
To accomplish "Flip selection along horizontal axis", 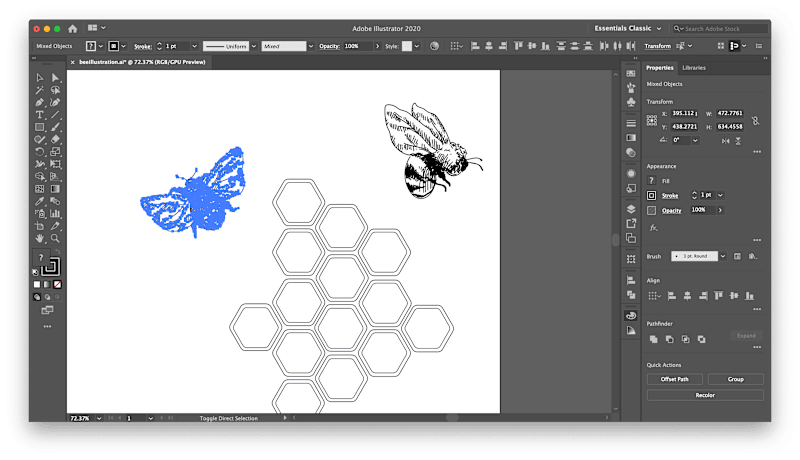I will coord(725,141).
